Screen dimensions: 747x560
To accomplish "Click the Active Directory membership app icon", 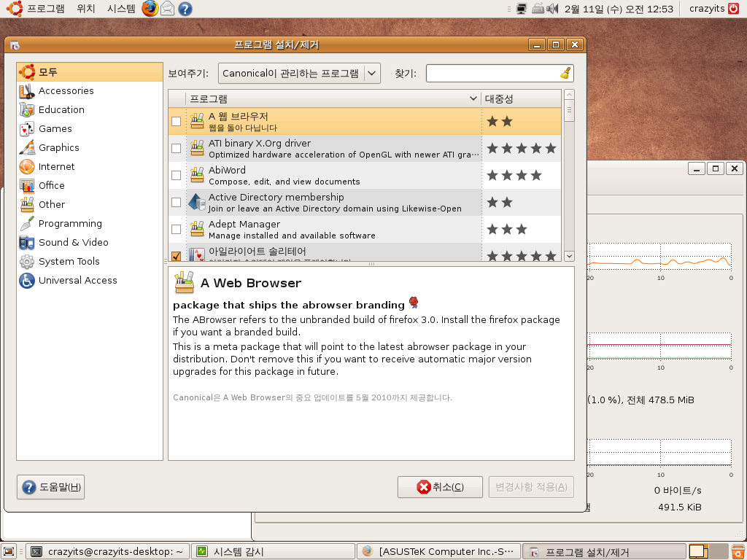I will (x=197, y=203).
